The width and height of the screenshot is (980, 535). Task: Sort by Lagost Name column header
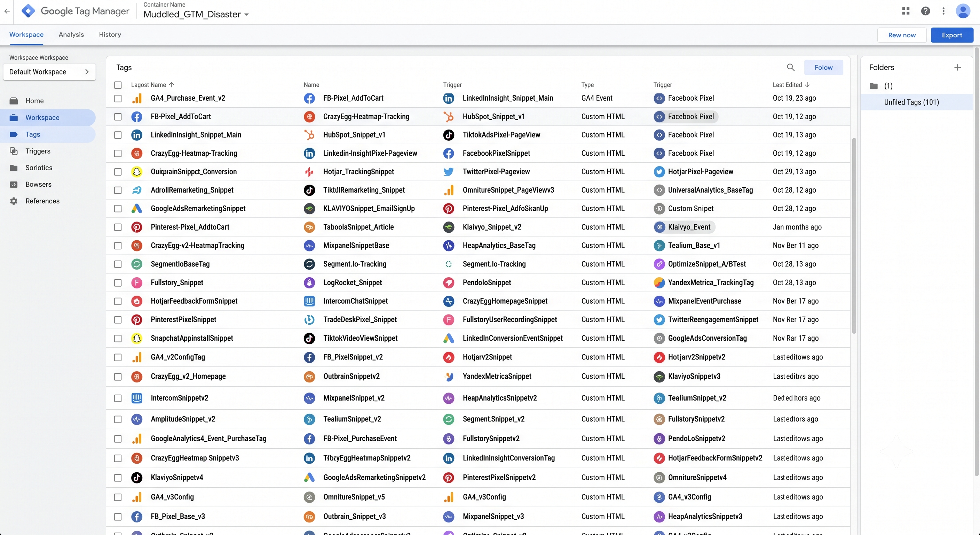[x=152, y=85]
